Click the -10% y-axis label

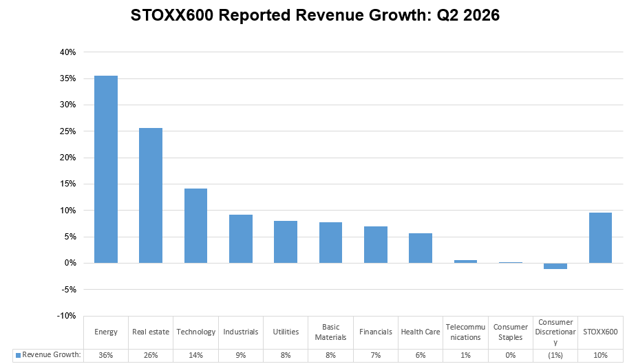coord(66,316)
